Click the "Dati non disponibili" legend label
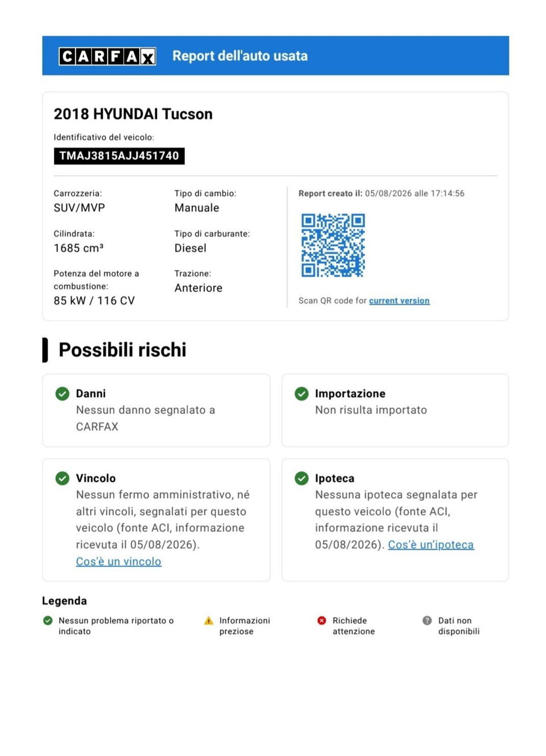 click(459, 626)
